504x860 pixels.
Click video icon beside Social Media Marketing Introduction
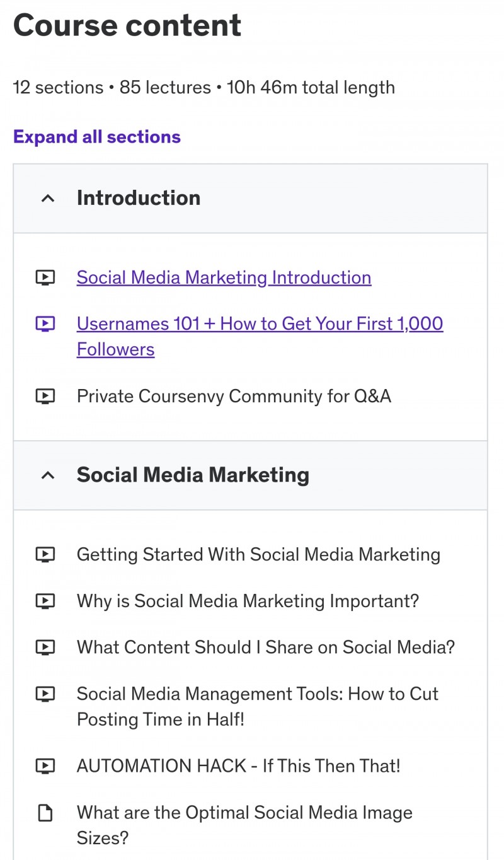click(45, 277)
